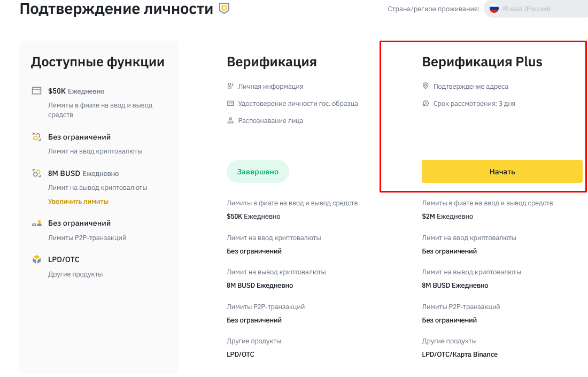This screenshot has height=377, width=588.
Task: Click the yellow Начать button
Action: pyautogui.click(x=502, y=172)
